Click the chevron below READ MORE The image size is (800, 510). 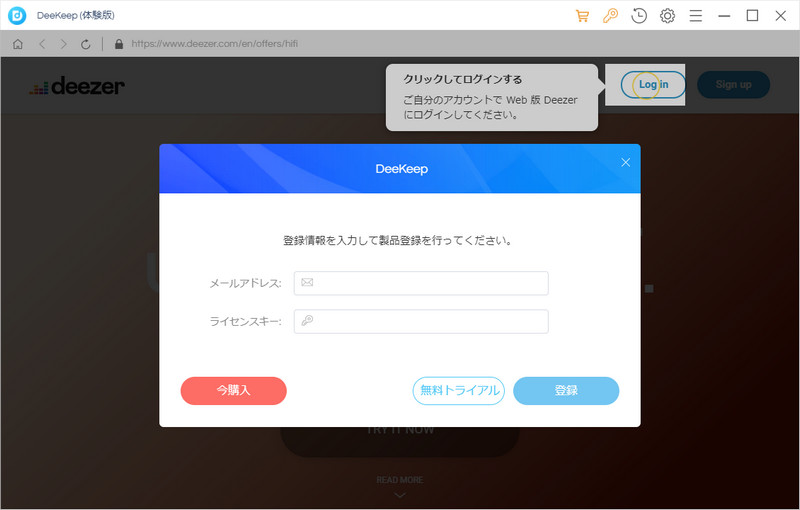[x=400, y=495]
